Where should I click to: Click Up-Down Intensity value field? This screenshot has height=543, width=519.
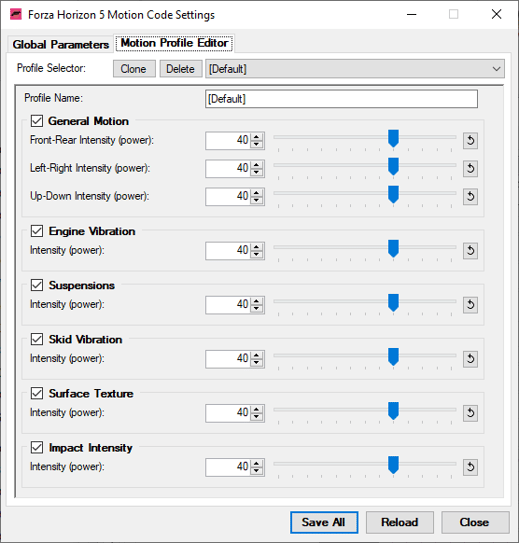tap(228, 197)
